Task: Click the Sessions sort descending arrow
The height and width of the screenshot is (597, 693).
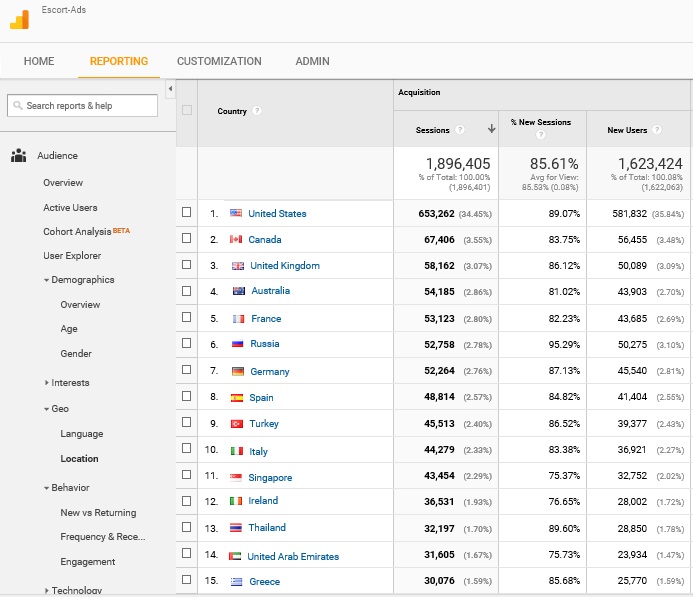Action: (x=491, y=129)
